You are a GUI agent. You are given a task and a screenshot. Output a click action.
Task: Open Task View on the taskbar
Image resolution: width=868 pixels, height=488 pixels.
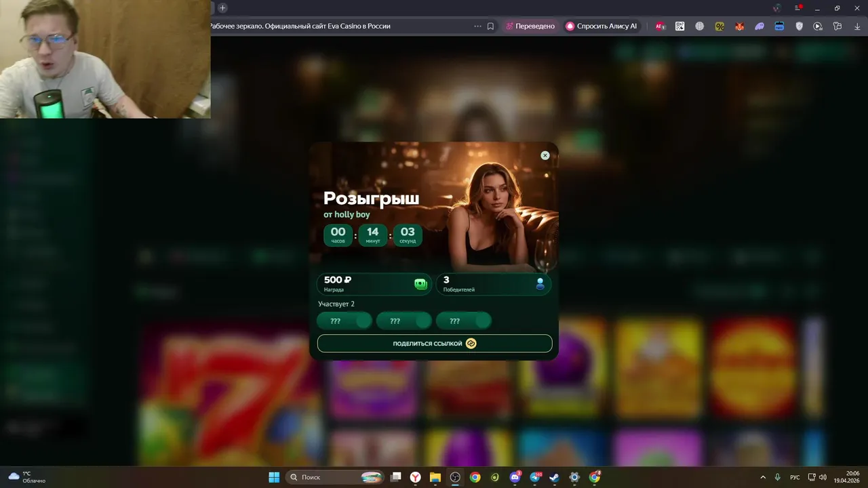click(396, 477)
